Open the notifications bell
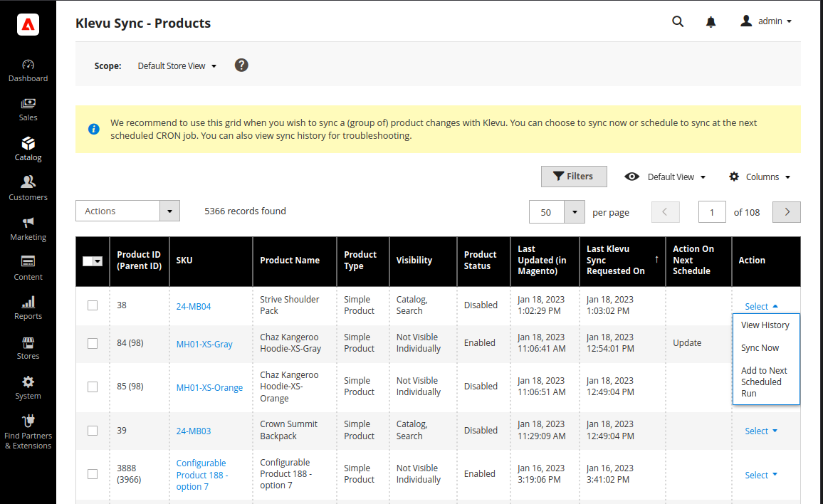Image resolution: width=823 pixels, height=504 pixels. coord(711,21)
